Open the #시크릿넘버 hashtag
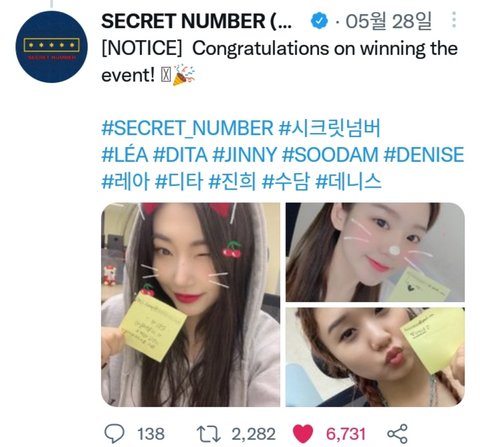Screen dimensions: 480x447 tap(329, 128)
